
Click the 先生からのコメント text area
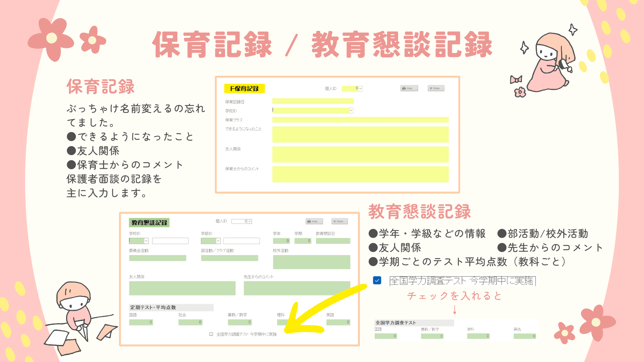[297, 288]
